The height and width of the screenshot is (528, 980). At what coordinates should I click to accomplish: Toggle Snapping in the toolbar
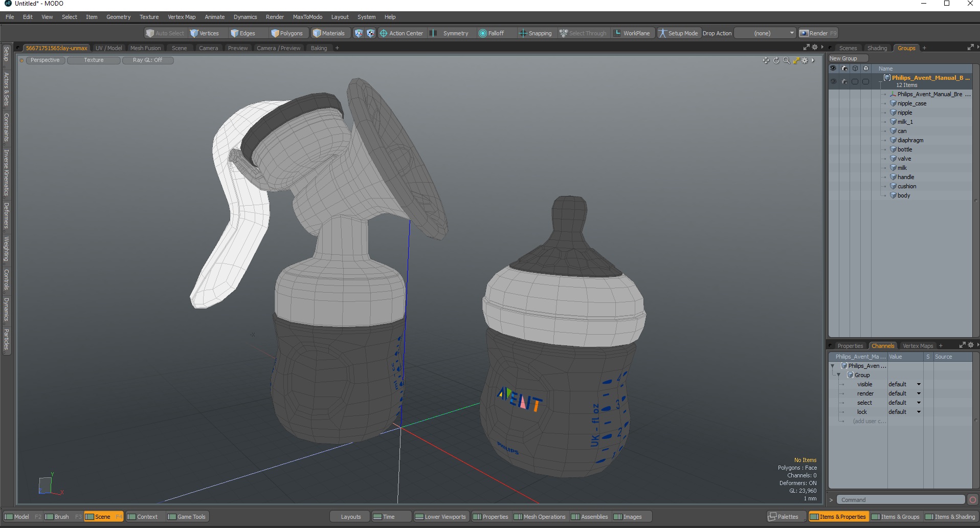[x=535, y=33]
